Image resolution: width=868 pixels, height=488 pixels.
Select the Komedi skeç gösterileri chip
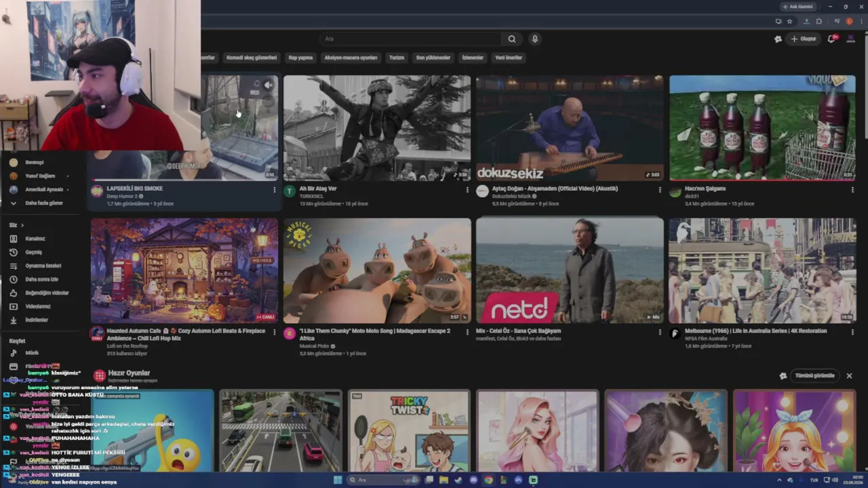coord(252,58)
